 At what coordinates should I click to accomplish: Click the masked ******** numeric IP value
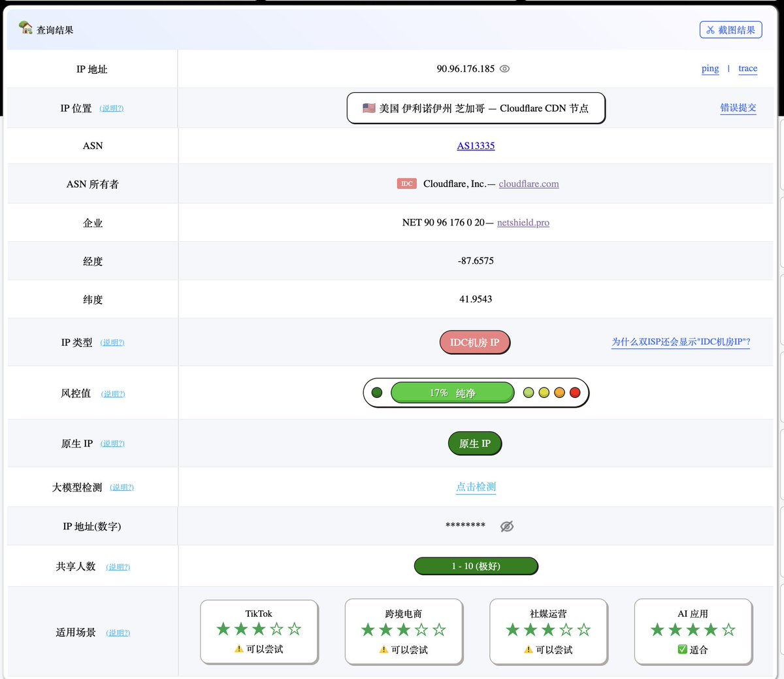click(465, 526)
